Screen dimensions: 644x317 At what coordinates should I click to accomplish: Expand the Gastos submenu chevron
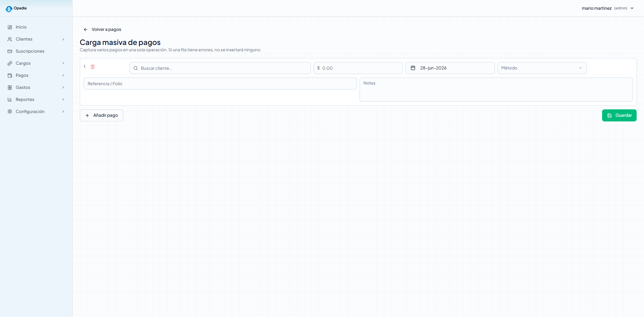63,88
